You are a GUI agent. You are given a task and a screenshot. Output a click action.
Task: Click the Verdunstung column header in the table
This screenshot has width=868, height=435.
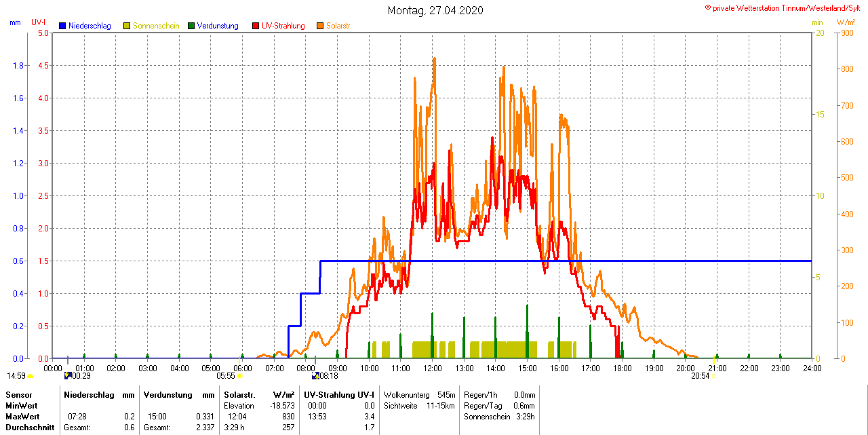[169, 394]
